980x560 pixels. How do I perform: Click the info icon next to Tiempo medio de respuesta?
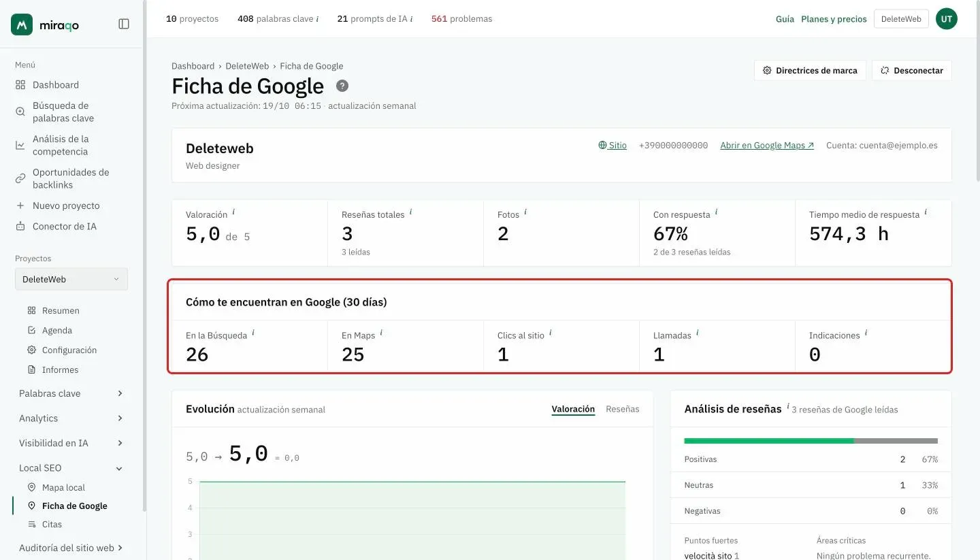(926, 212)
